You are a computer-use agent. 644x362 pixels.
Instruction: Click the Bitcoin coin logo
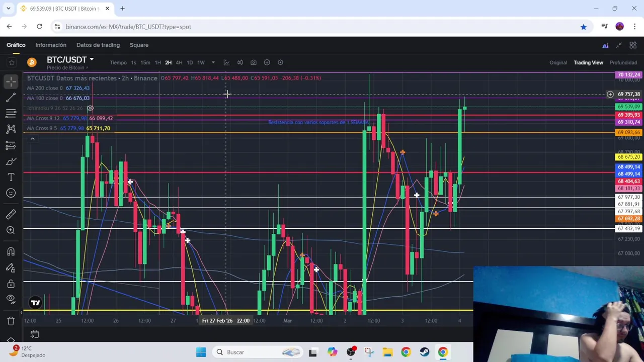[32, 62]
